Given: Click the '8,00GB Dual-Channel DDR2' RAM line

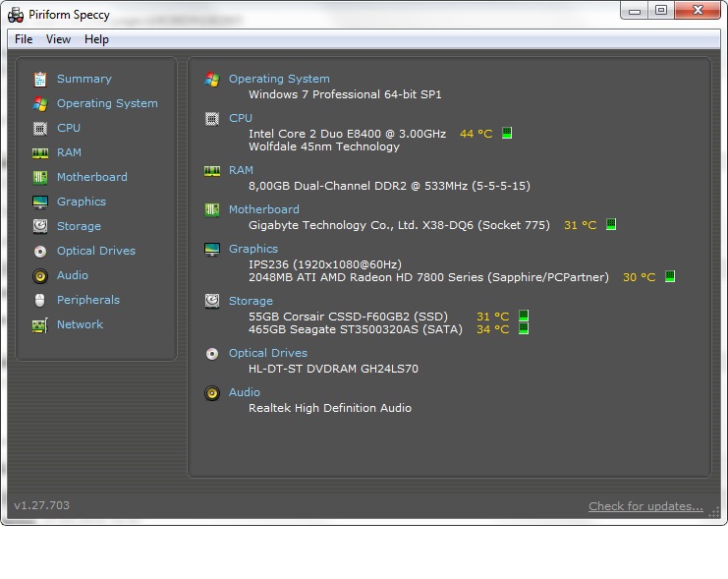Looking at the screenshot, I should click(389, 186).
